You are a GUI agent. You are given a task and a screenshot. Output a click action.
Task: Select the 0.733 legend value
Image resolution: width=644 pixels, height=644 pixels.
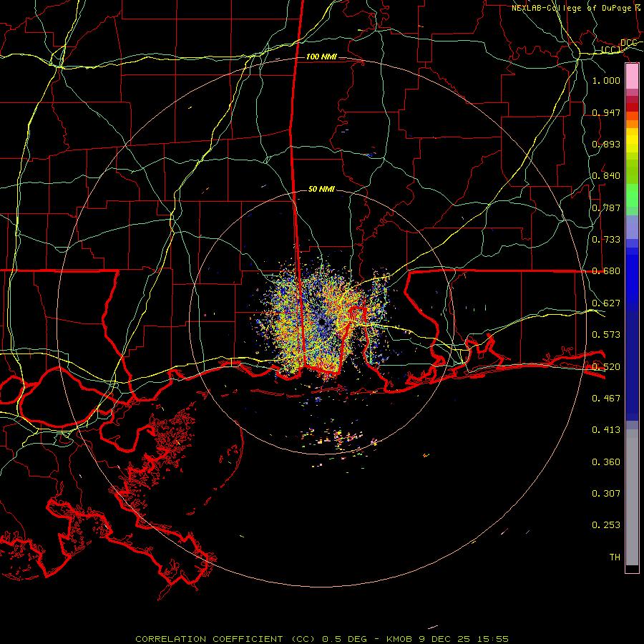click(x=606, y=240)
